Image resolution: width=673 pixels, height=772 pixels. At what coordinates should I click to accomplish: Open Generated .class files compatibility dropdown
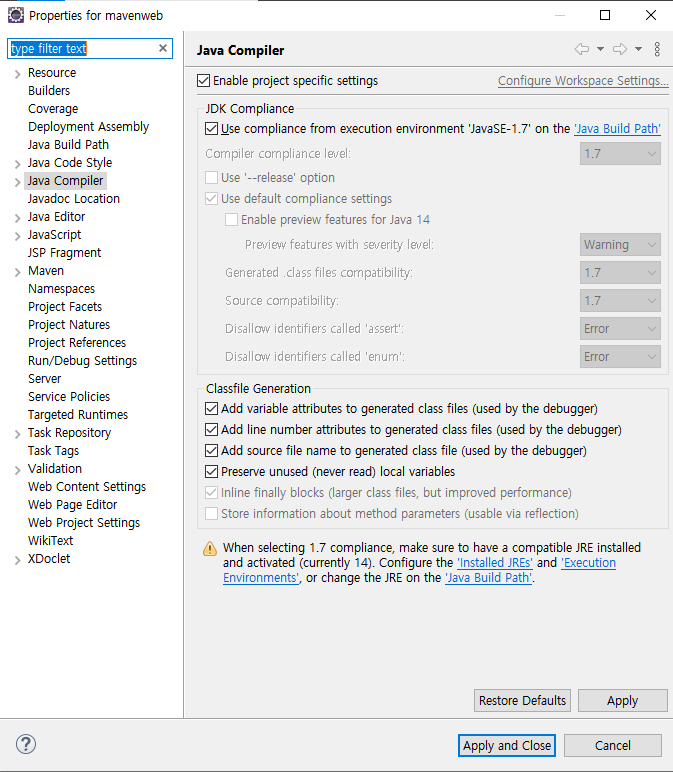point(620,273)
